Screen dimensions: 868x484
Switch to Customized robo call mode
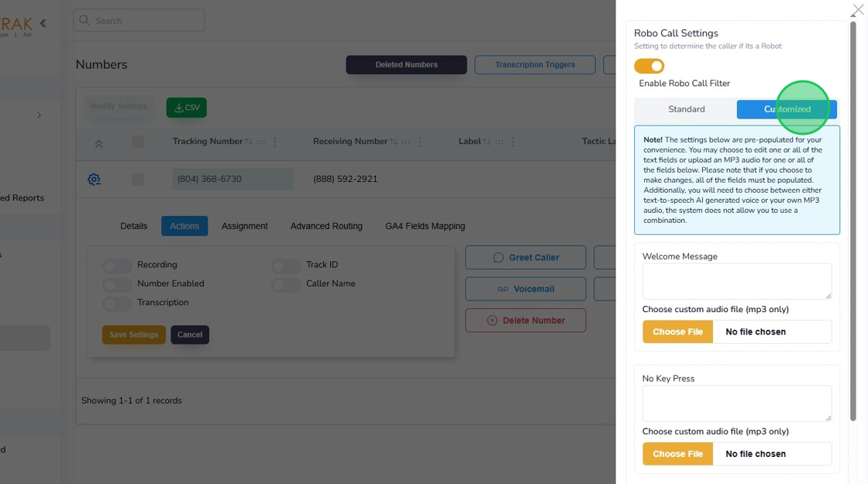click(x=787, y=109)
